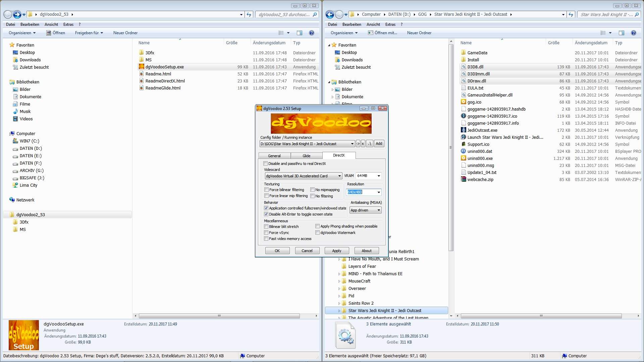Open Downloads favorite in left window sidebar
This screenshot has width=644, height=362.
(30, 60)
